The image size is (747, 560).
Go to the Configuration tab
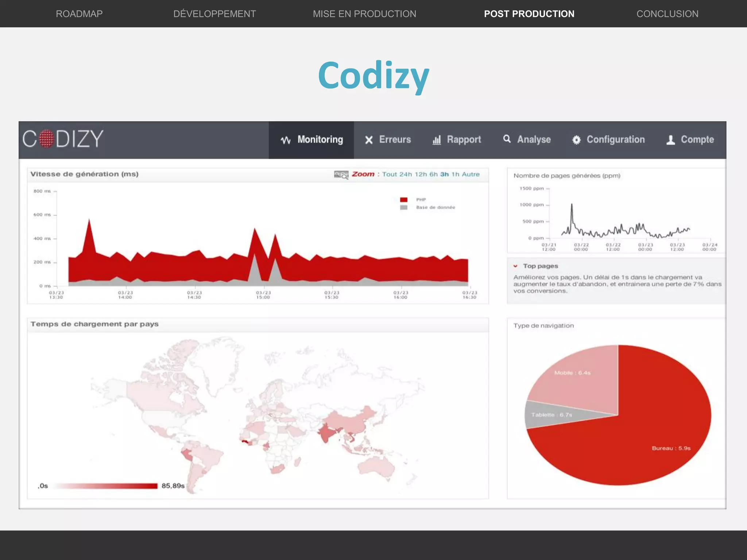click(x=608, y=140)
